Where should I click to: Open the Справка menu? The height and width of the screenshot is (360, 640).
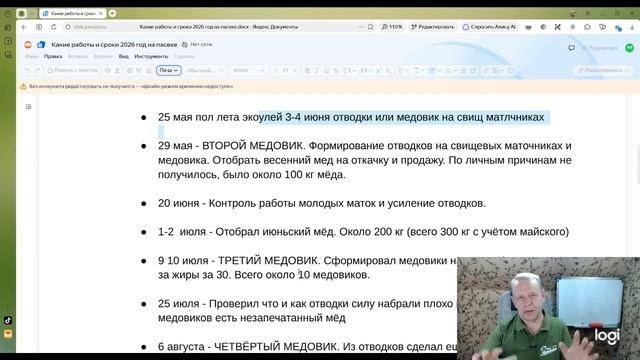point(184,56)
